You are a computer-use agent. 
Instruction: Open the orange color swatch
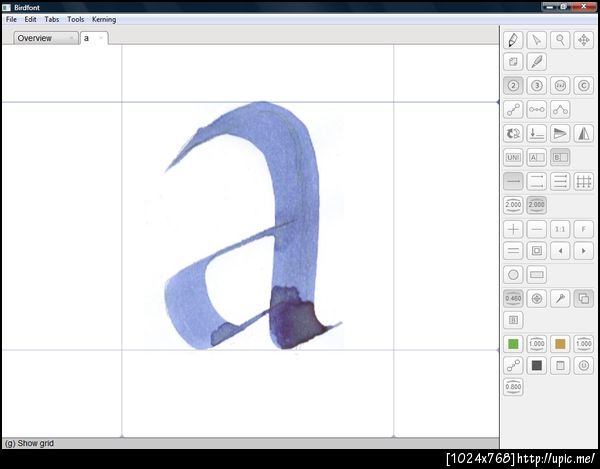pyautogui.click(x=560, y=344)
